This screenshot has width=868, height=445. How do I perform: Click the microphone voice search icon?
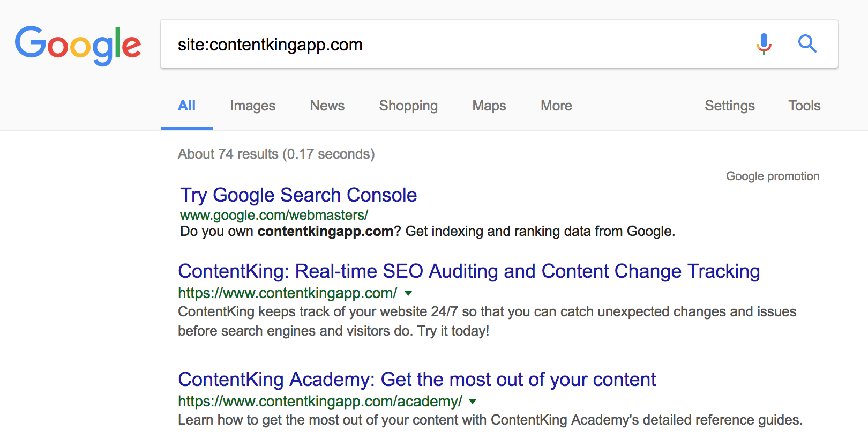click(764, 44)
